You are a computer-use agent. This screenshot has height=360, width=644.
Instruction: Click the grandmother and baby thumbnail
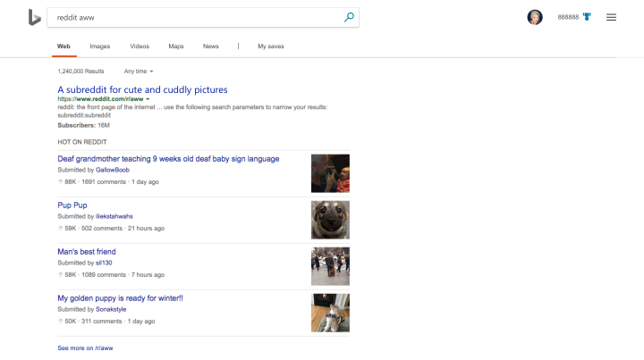pyautogui.click(x=330, y=173)
